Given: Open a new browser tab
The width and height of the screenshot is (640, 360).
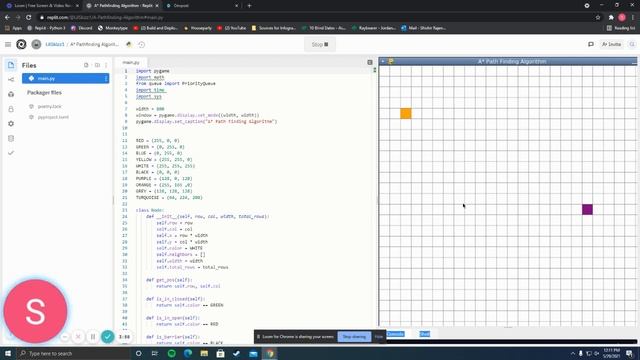Looking at the screenshot, I should 249,6.
